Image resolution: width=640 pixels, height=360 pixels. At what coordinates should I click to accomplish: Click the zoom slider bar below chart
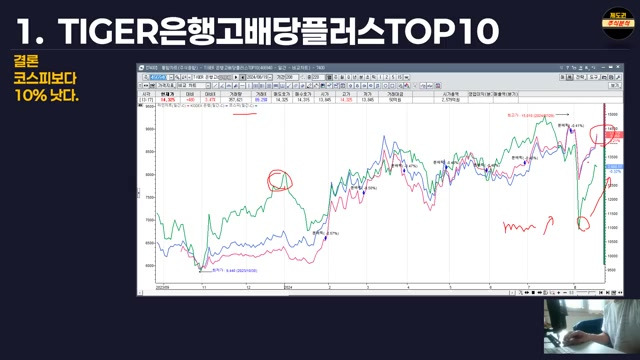pyautogui.click(x=587, y=292)
